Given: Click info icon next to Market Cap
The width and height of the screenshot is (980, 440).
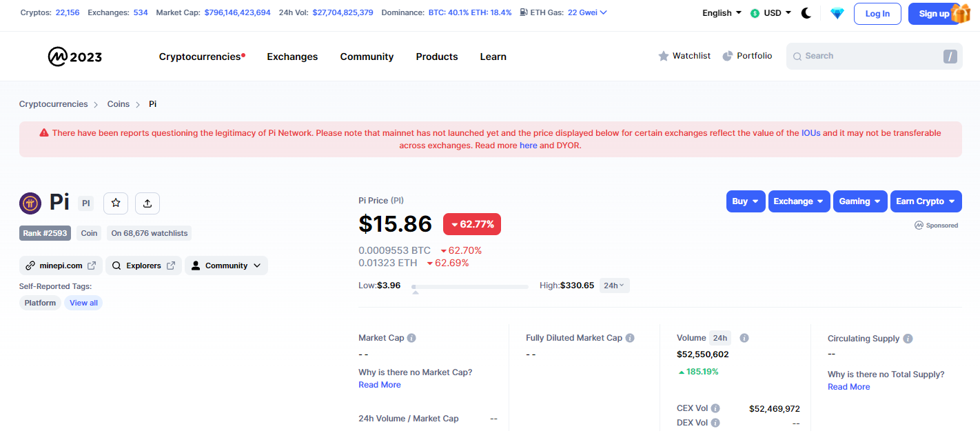Looking at the screenshot, I should click(411, 338).
